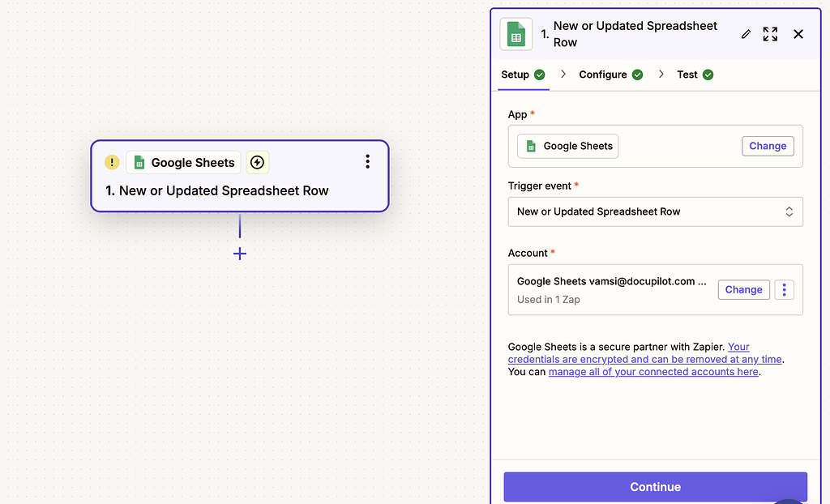Open the Test tab

point(687,74)
